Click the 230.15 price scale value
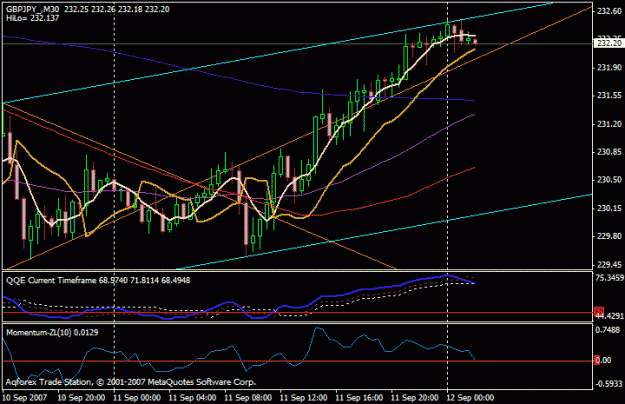This screenshot has width=625, height=404. click(x=609, y=208)
